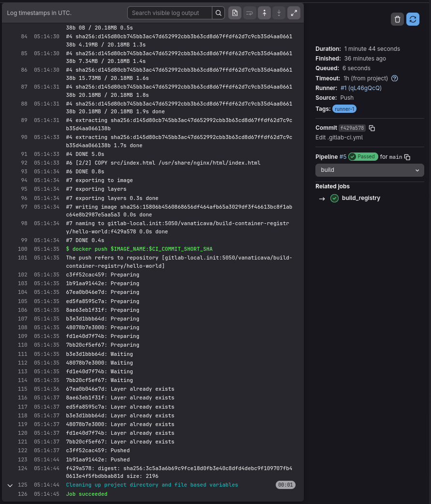Viewport: 431px width, 504px height.
Task: Collapse the cleaning up section chevron
Action: pos(10,485)
